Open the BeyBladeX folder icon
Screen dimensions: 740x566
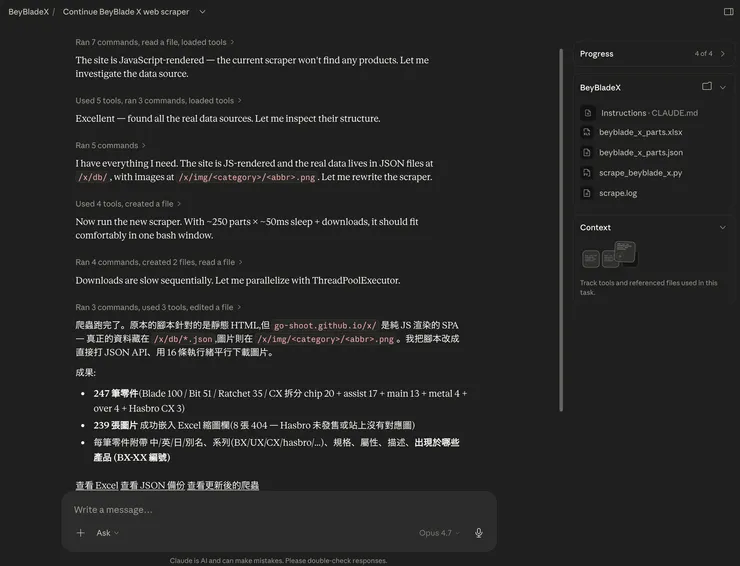(x=706, y=86)
